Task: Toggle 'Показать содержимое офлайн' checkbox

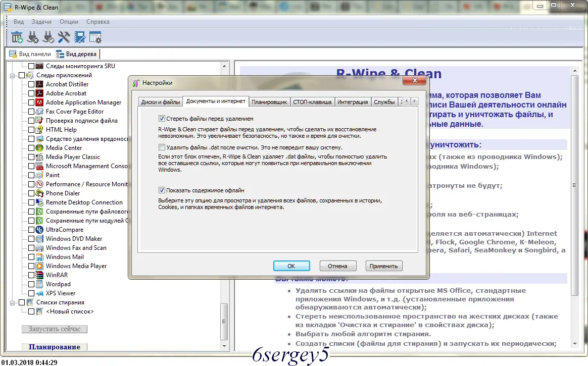Action: pos(162,190)
